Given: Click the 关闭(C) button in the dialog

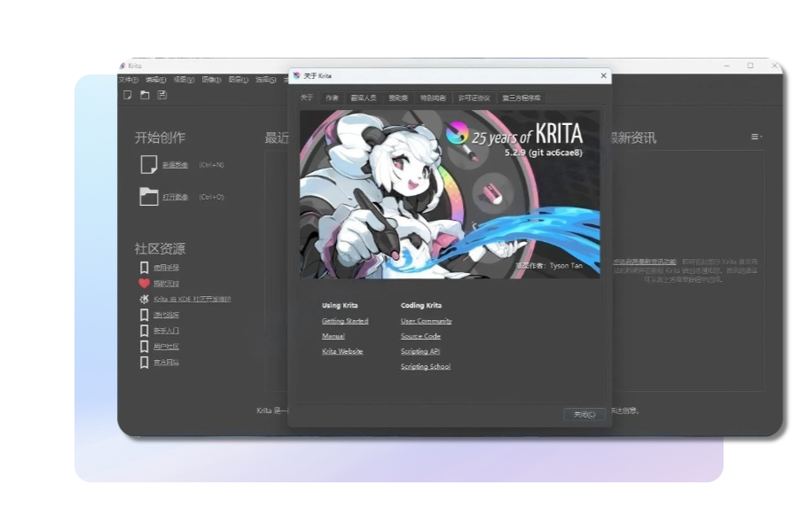Looking at the screenshot, I should 584,414.
